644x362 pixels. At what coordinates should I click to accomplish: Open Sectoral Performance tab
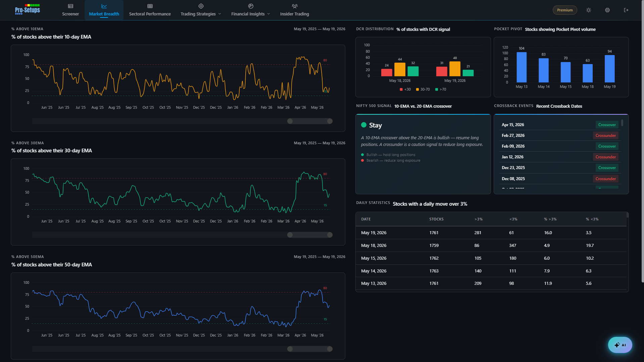[150, 10]
